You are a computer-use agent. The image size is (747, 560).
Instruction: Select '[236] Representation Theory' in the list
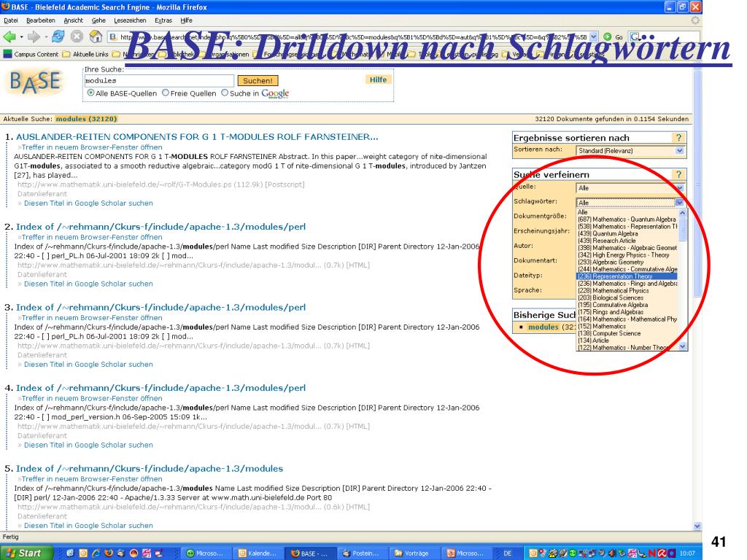627,276
